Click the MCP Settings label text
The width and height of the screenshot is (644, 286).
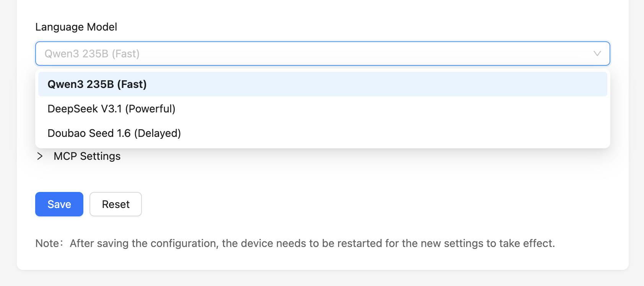point(87,156)
